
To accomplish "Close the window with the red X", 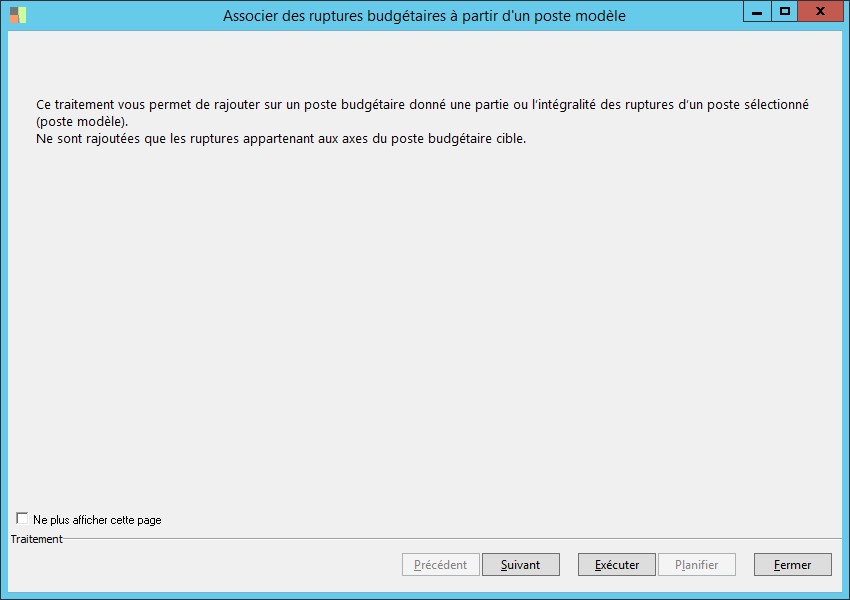I will pyautogui.click(x=820, y=12).
